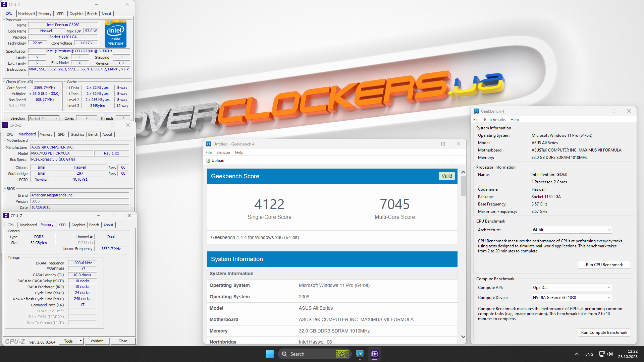644x362 pixels.
Task: Click Row Refresh Cycle Time 240 clocks value
Action: (82, 299)
